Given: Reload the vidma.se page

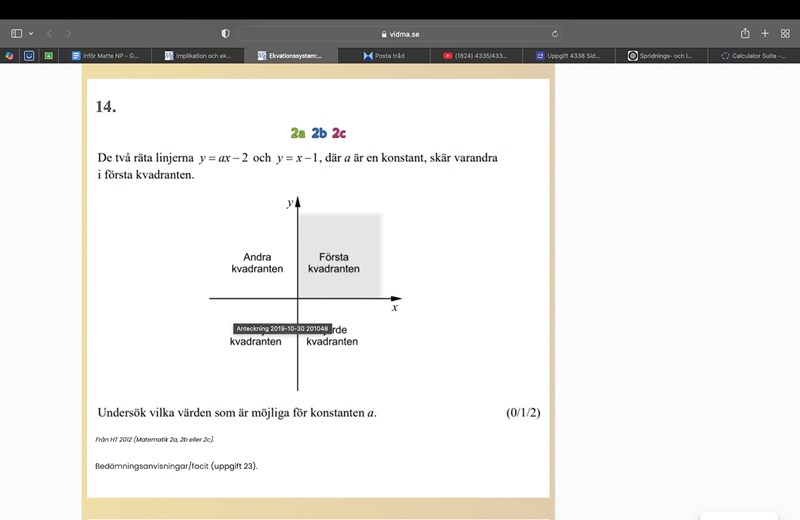Looking at the screenshot, I should click(x=554, y=33).
